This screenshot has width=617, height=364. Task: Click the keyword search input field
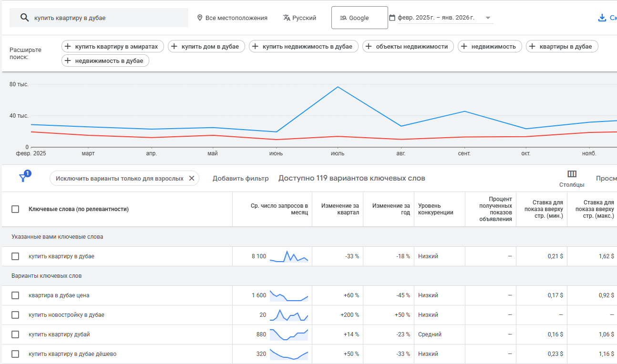99,18
